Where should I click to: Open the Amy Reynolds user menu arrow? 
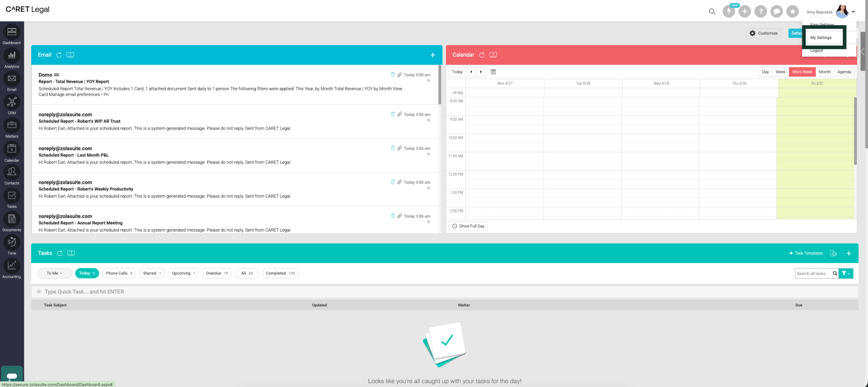[853, 12]
